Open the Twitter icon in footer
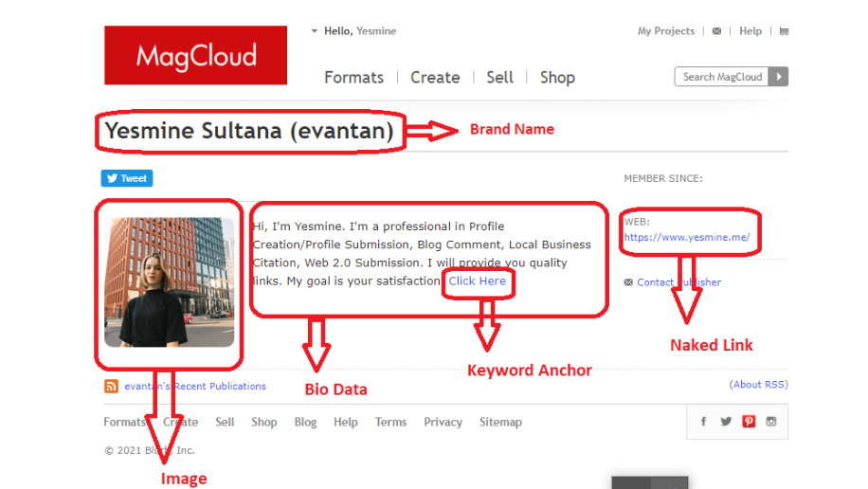 [726, 422]
